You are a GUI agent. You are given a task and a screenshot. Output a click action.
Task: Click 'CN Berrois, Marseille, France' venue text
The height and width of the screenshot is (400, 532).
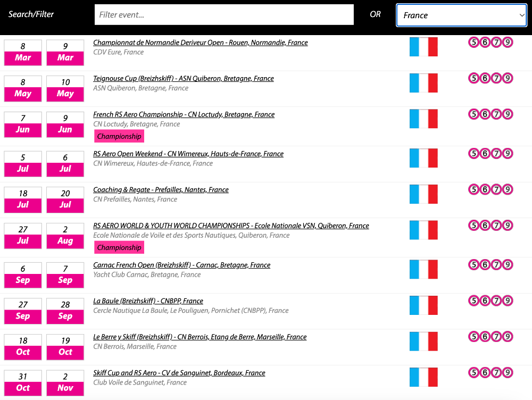[135, 347]
